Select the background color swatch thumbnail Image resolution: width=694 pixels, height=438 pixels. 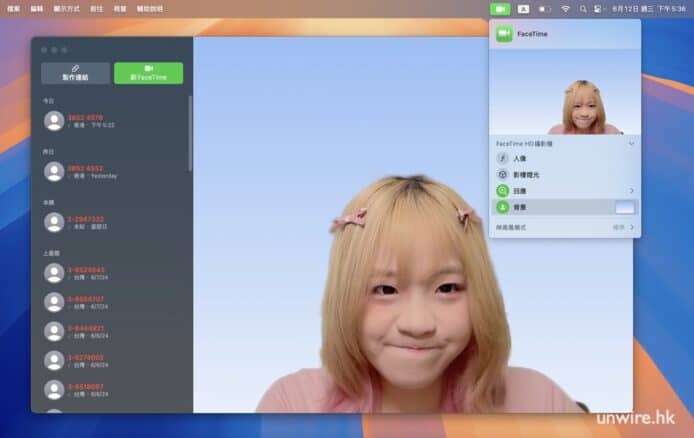(x=624, y=207)
